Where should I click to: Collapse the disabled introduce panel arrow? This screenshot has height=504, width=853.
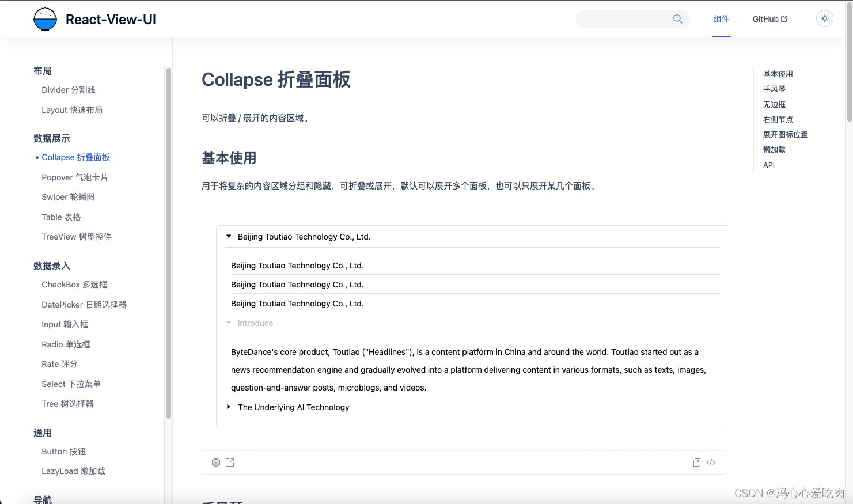(229, 323)
